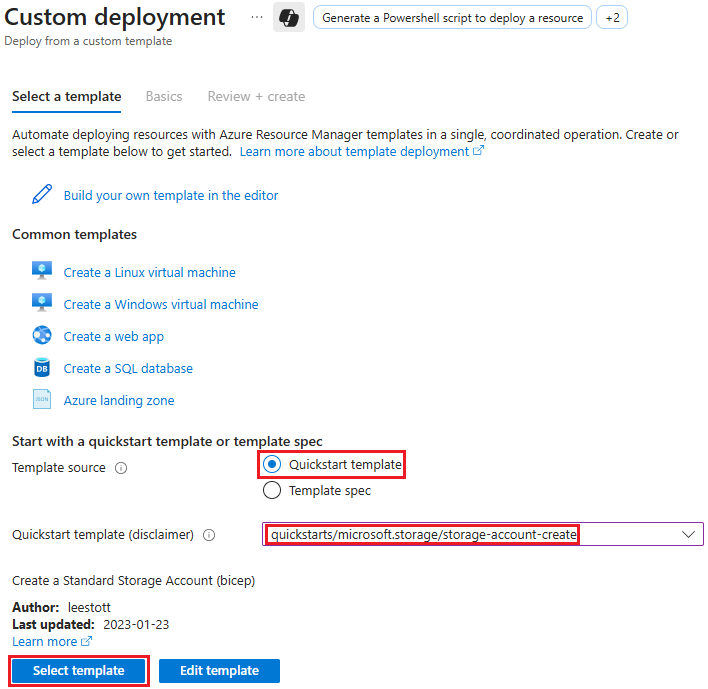Open Azure landing zone link
Viewport: 708px width, 689px height.
click(119, 400)
